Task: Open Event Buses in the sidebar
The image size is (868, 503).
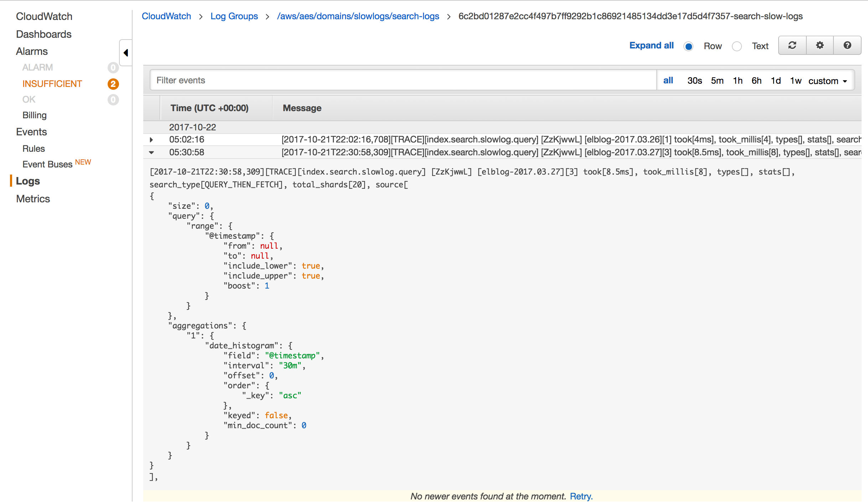Action: 47,164
